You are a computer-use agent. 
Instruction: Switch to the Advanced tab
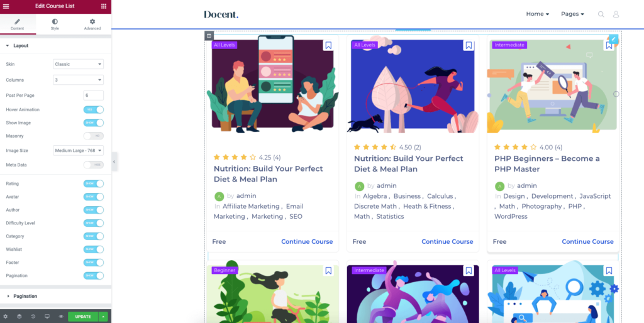click(x=92, y=25)
